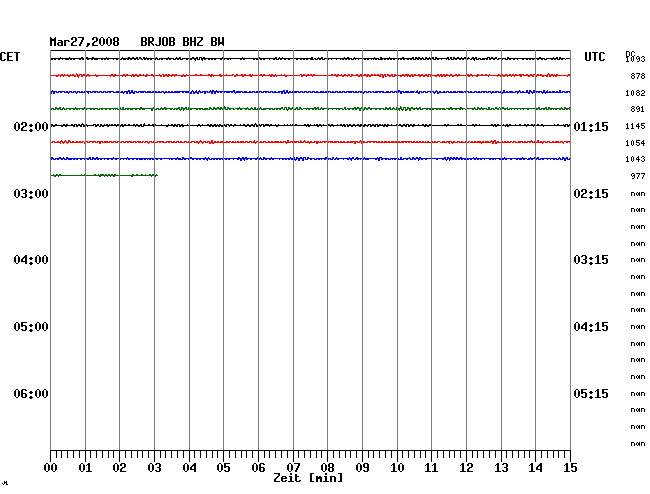Image resolution: width=650 pixels, height=494 pixels.
Task: Click the 06 minute axis label
Action: [x=258, y=468]
